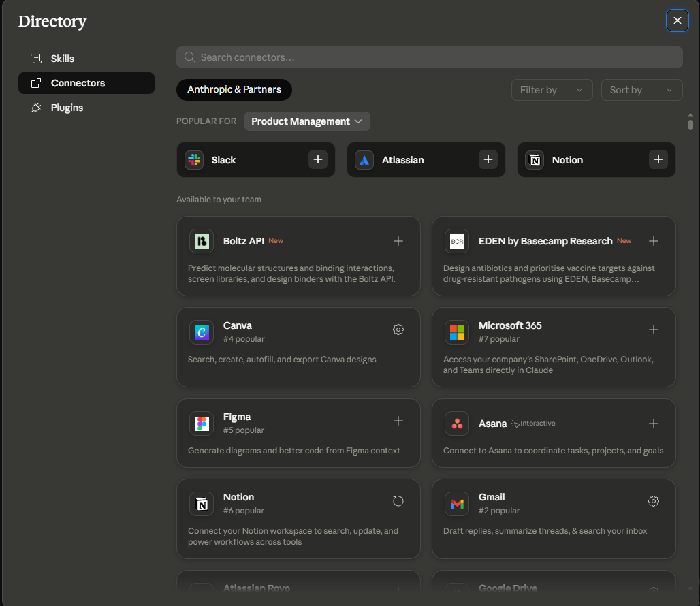Open the Sort by dropdown

click(641, 90)
